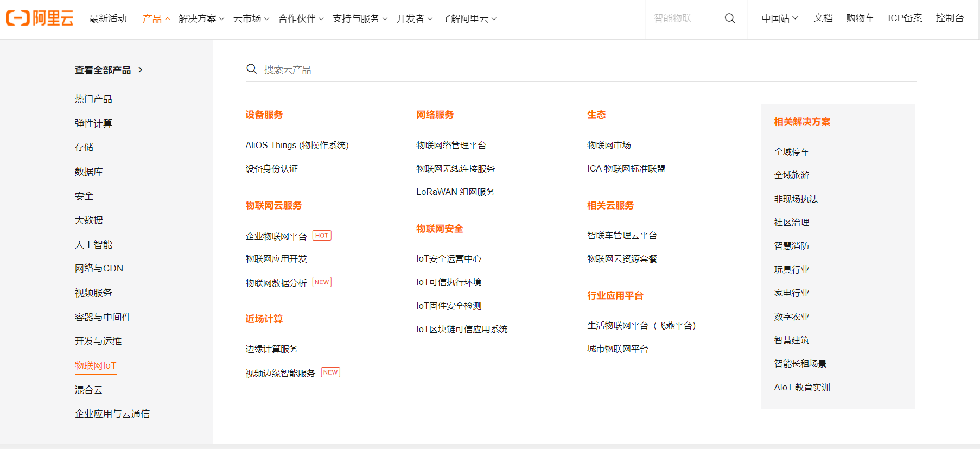This screenshot has width=980, height=449.
Task: Collapse the 产品 dropdown menu
Action: (x=156, y=18)
